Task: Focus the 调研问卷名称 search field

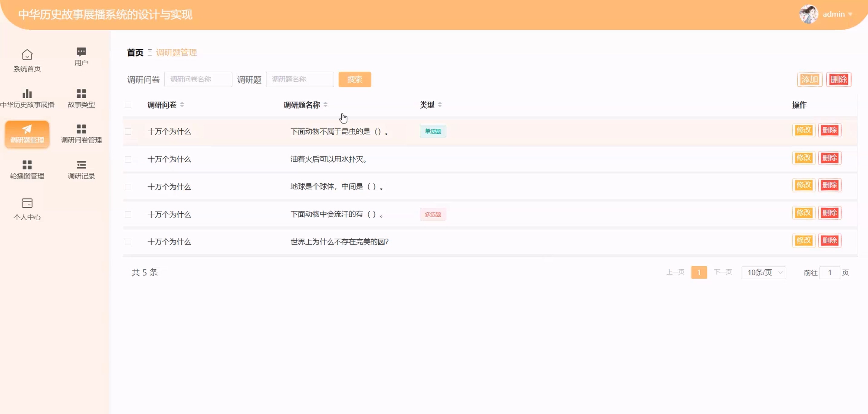Action: click(198, 80)
